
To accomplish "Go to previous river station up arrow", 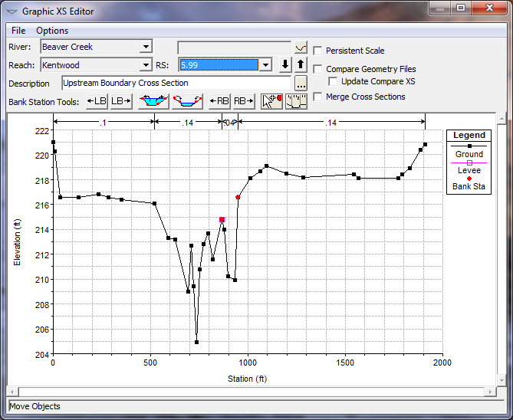I will [301, 65].
